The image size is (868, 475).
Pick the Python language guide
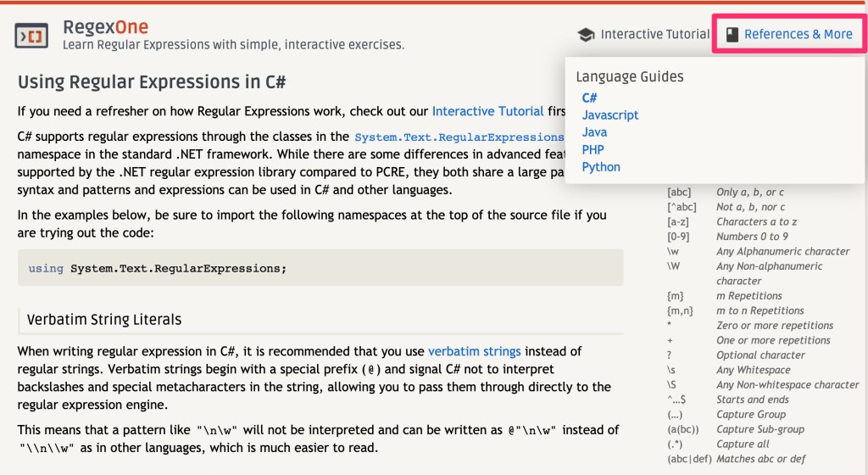[x=601, y=167]
